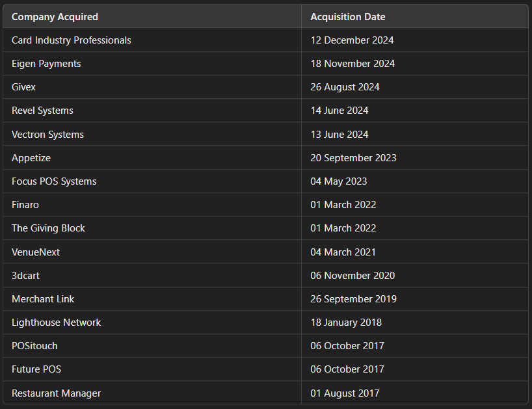Image resolution: width=532 pixels, height=409 pixels.
Task: Click the Appetize entry
Action: 31,158
